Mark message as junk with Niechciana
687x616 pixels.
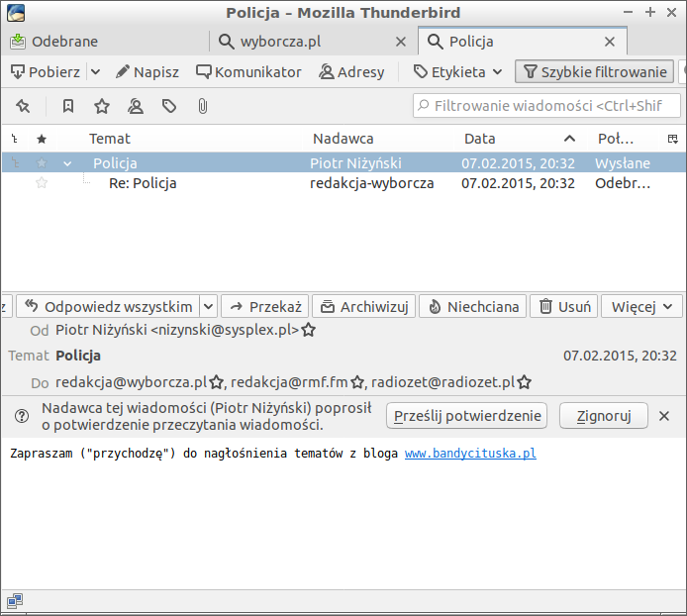(473, 306)
